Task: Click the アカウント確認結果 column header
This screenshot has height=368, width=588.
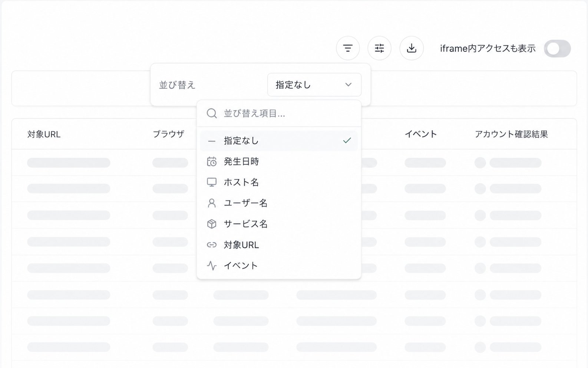Action: (x=511, y=134)
